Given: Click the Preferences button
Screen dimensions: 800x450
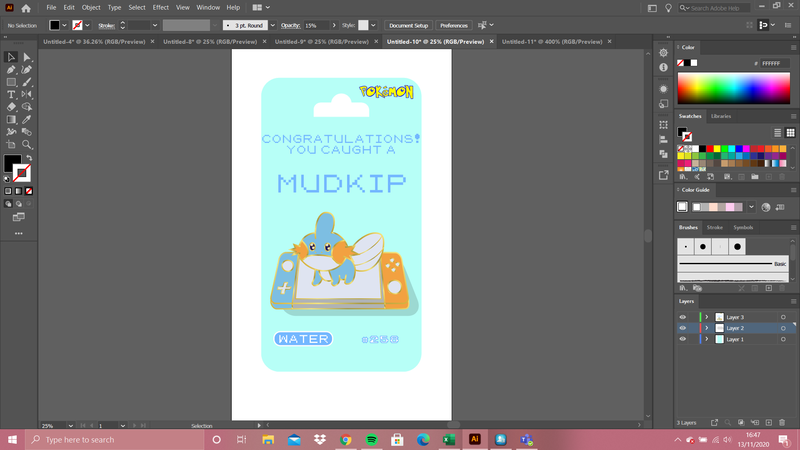Looking at the screenshot, I should tap(454, 26).
